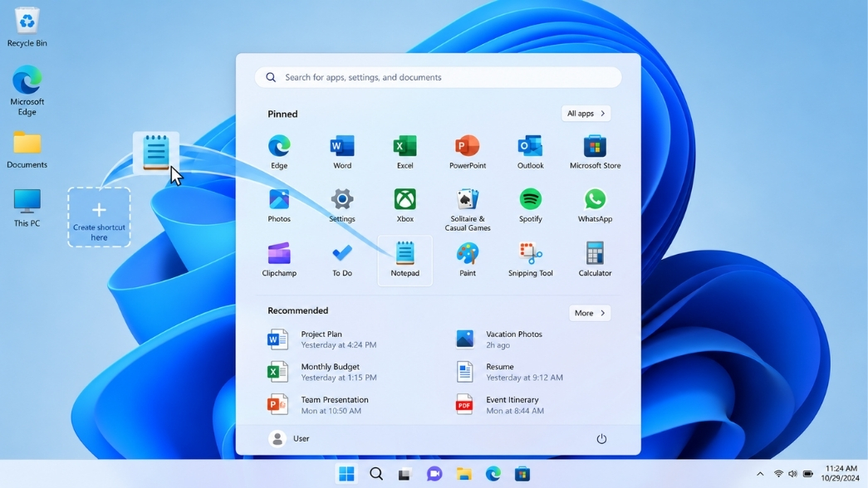Open the Paint app
868x488 pixels.
click(467, 260)
